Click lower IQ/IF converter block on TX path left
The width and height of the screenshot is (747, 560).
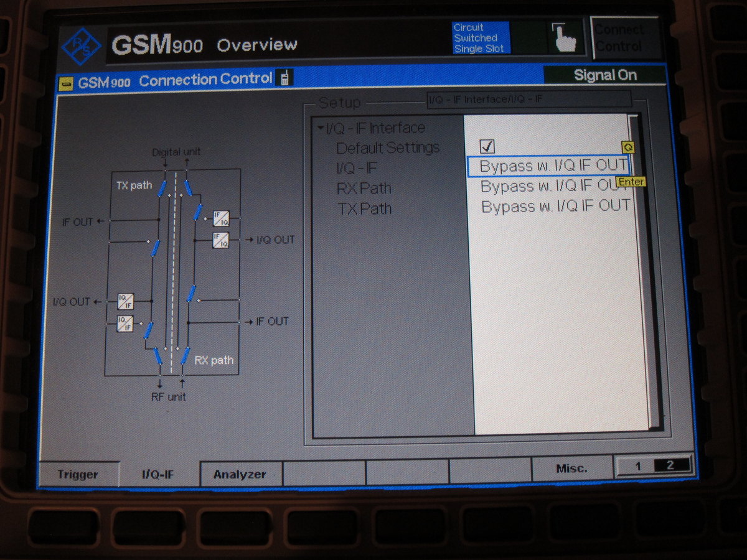pos(125,323)
